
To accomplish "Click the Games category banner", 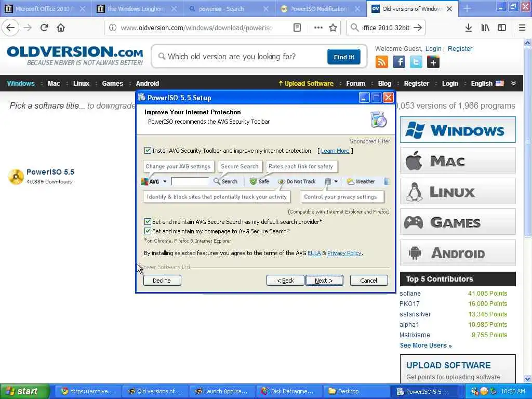I will pos(458,222).
